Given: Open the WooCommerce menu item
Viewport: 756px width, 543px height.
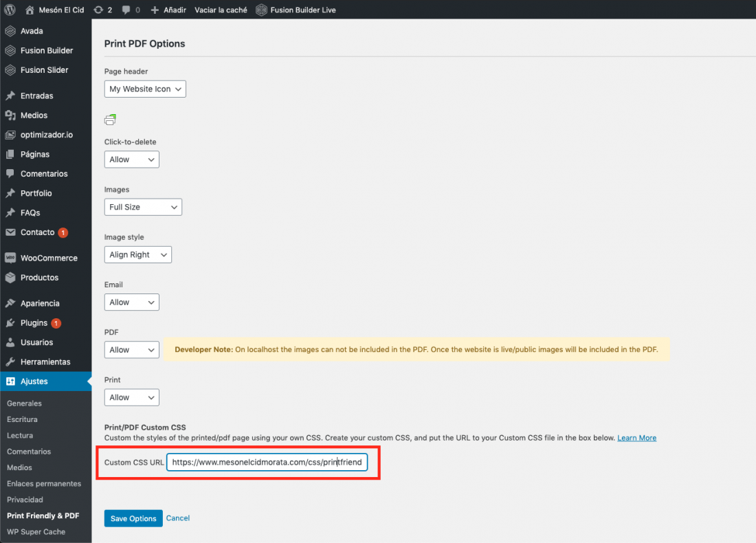Looking at the screenshot, I should coord(46,258).
